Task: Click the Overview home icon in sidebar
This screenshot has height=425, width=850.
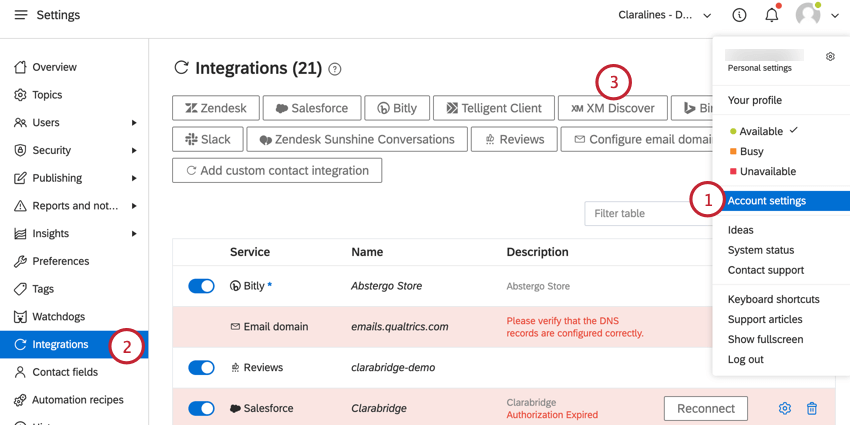Action: (20, 67)
